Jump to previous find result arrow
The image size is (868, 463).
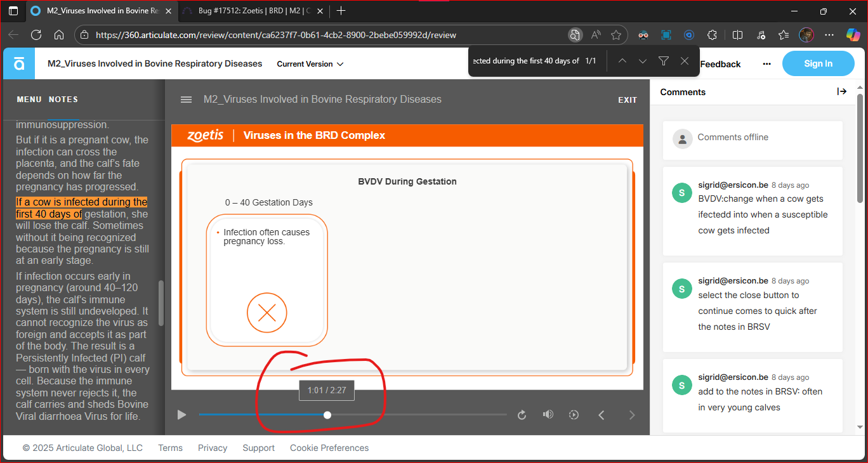coord(622,61)
